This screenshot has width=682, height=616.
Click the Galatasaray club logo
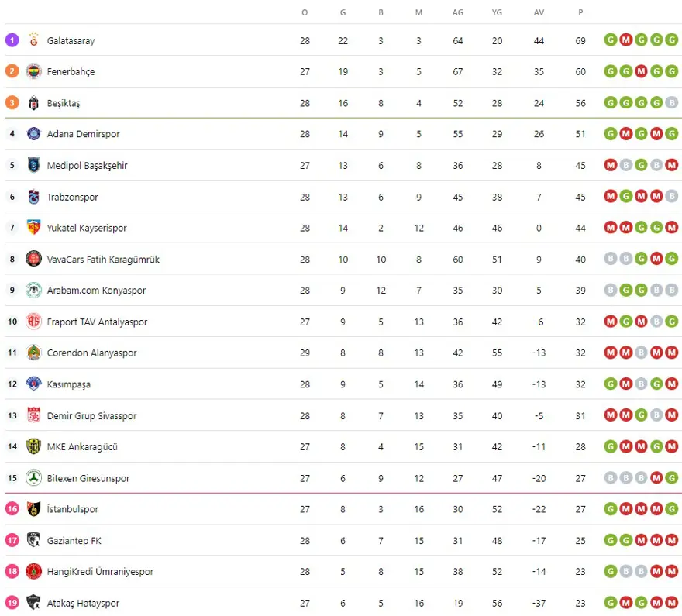click(33, 40)
